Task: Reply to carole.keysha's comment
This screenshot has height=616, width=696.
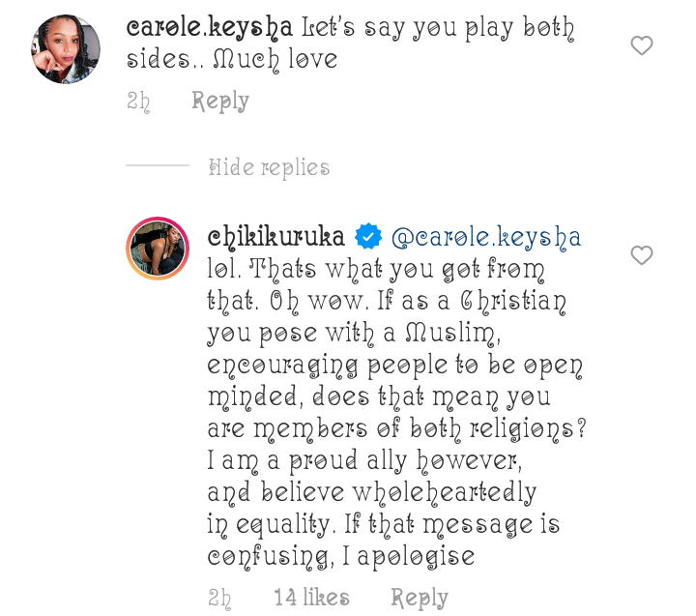Action: coord(220,102)
